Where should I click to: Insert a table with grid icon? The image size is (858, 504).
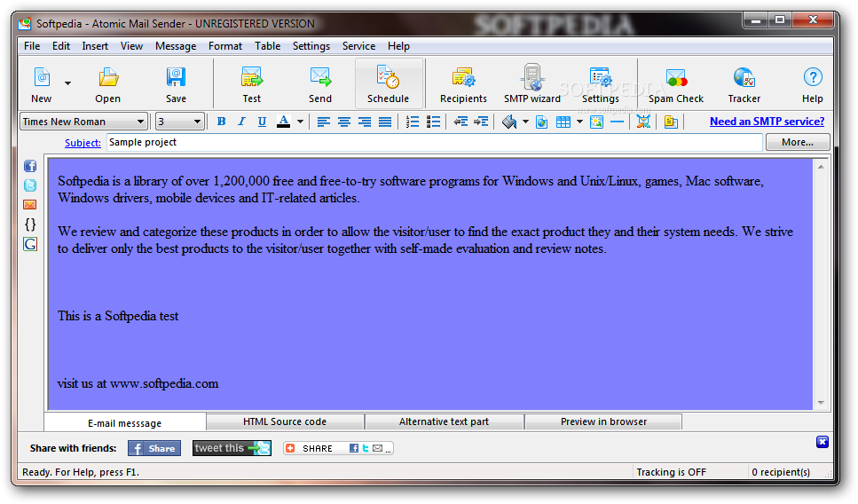tap(563, 122)
